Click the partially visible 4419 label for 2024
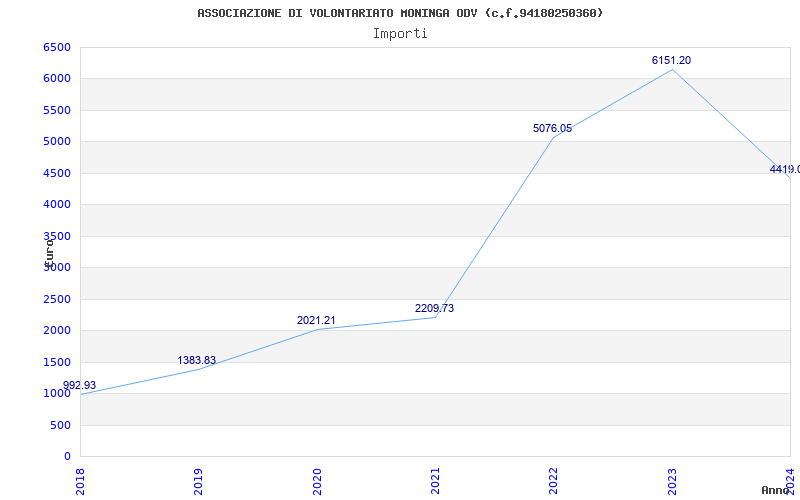800x500 pixels. pyautogui.click(x=785, y=169)
